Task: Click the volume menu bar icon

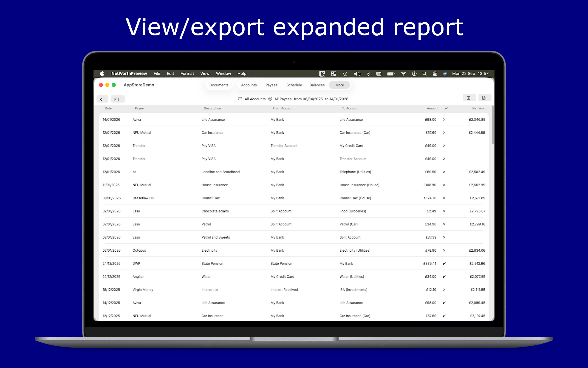Action: pos(357,74)
